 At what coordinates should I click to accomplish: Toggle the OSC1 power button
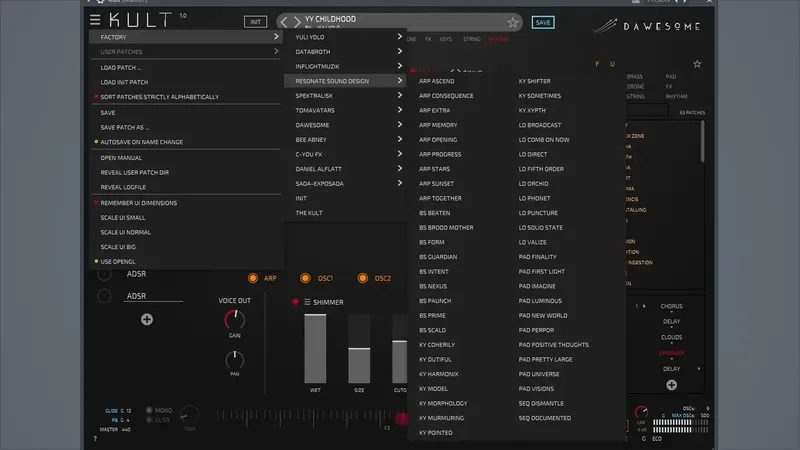(305, 278)
